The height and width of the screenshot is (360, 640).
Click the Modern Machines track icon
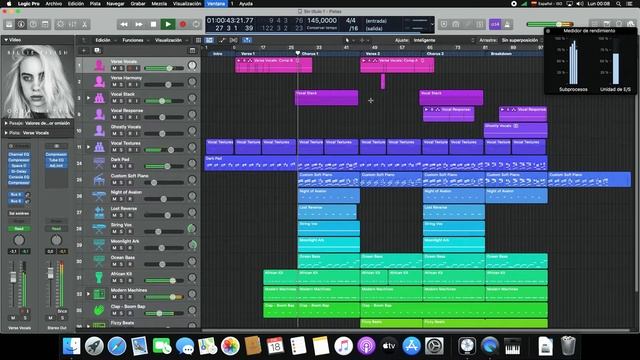coord(99,294)
